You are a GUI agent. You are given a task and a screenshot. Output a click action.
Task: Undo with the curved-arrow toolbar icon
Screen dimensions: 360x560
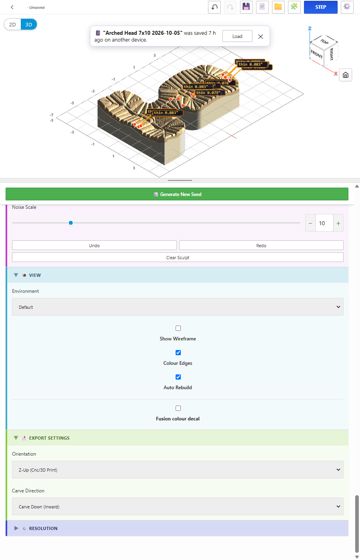214,7
